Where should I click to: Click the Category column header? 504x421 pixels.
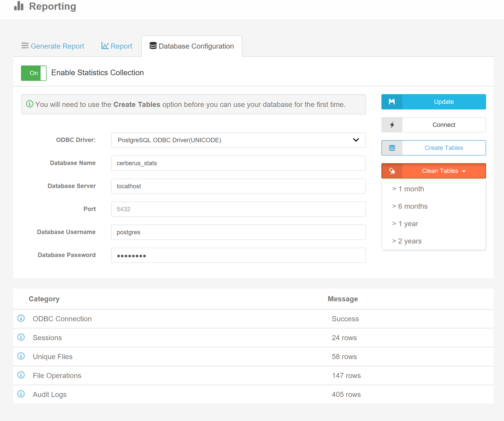(x=44, y=299)
